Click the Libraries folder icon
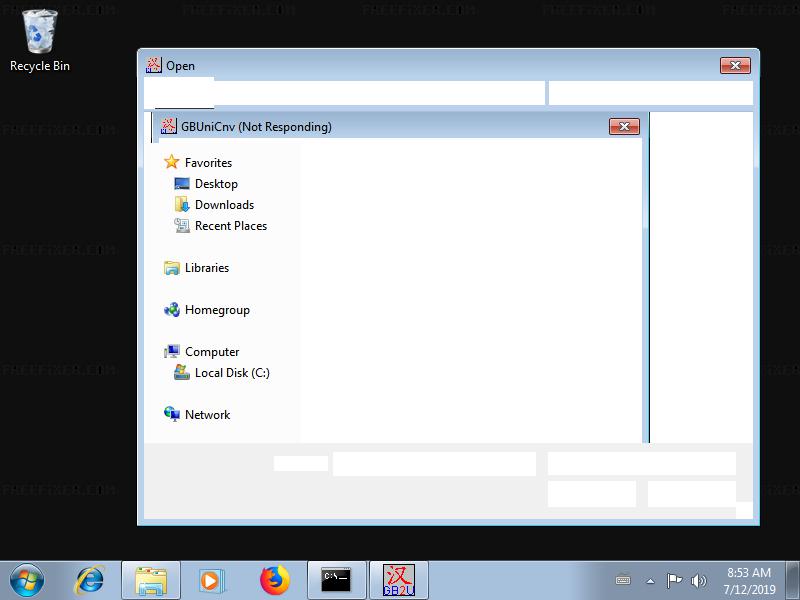This screenshot has width=800, height=600. click(171, 268)
